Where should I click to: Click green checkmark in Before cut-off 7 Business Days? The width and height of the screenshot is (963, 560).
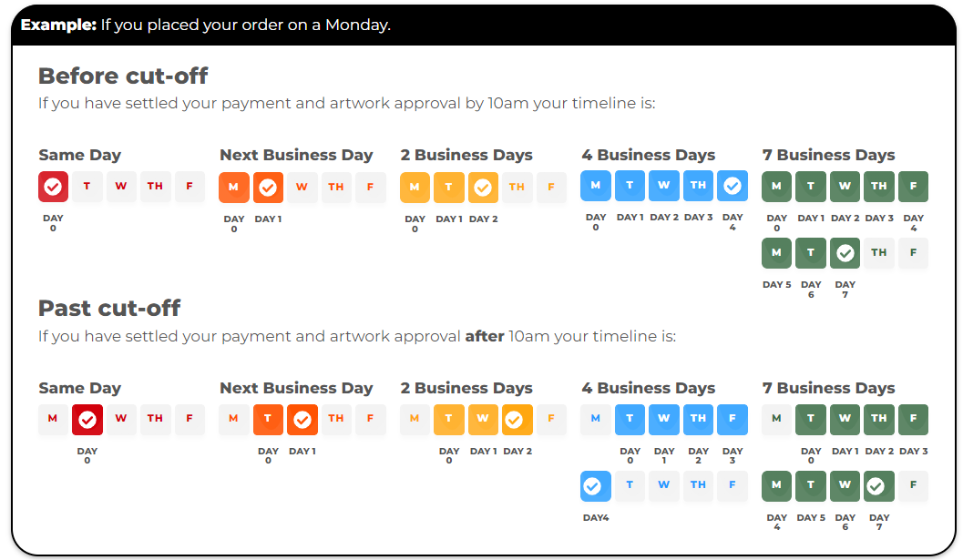click(845, 252)
